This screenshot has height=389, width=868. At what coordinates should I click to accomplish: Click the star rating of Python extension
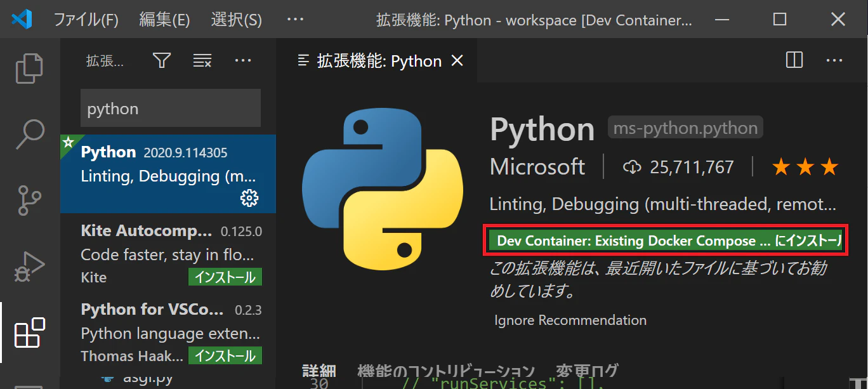point(805,167)
